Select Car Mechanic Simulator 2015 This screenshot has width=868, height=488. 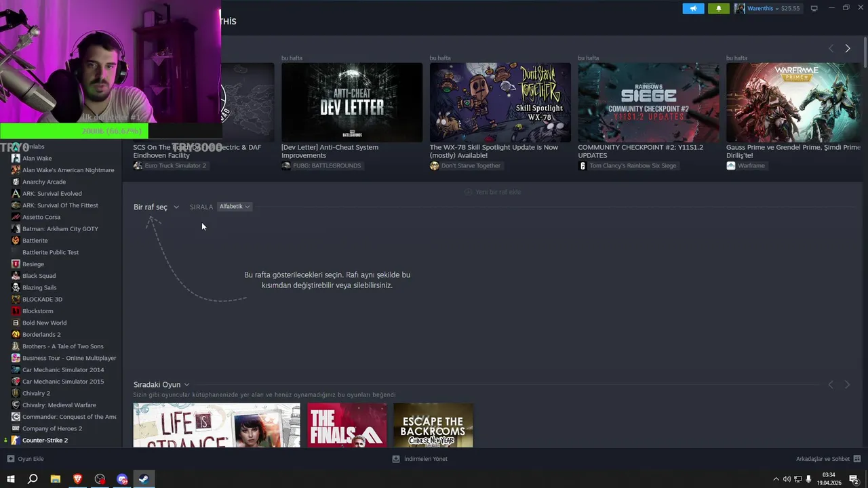63,382
